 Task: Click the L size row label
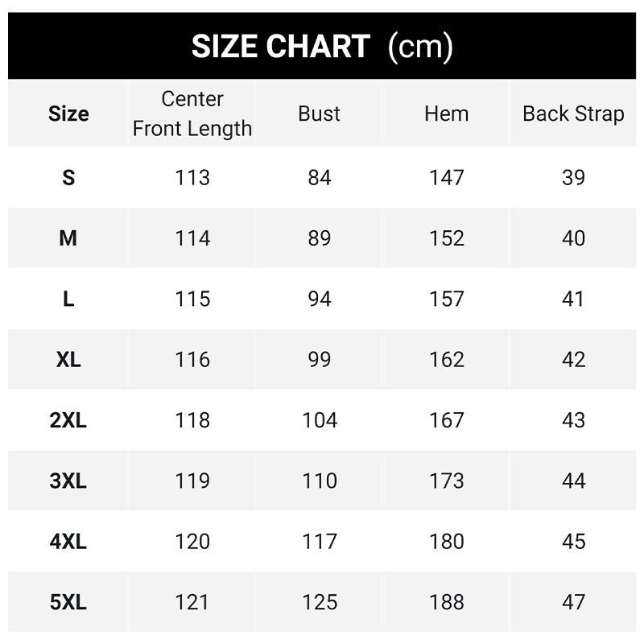point(68,299)
